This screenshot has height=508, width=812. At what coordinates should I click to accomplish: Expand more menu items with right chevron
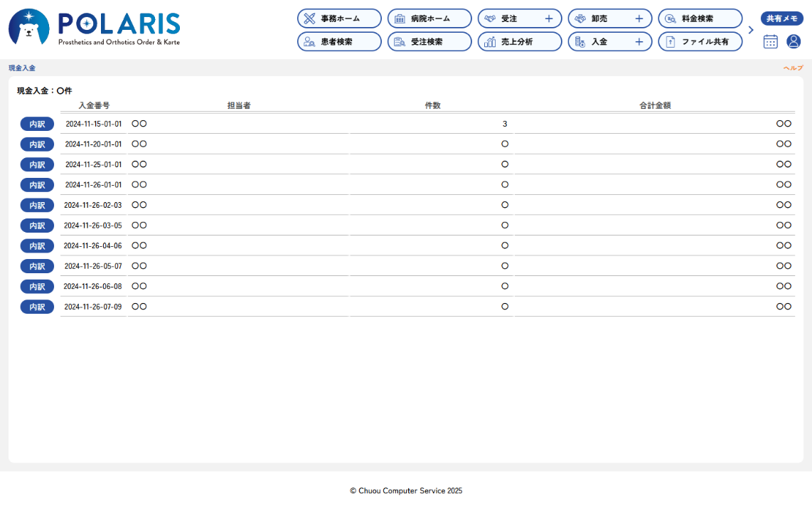pos(751,30)
